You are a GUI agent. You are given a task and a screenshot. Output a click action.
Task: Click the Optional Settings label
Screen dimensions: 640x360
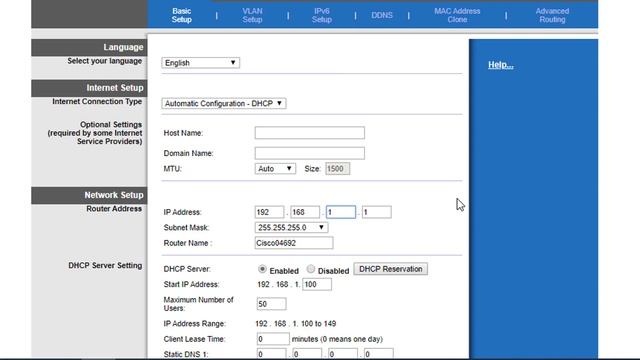point(95,133)
